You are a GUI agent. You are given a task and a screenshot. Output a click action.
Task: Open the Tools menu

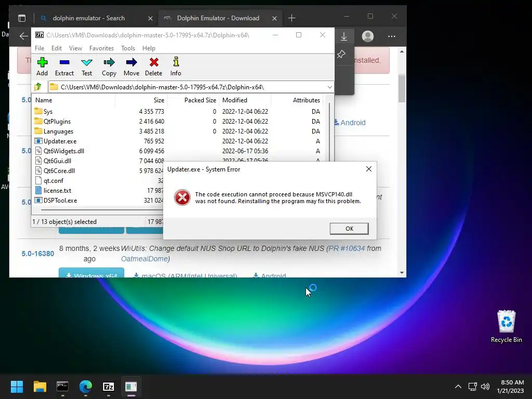[128, 48]
